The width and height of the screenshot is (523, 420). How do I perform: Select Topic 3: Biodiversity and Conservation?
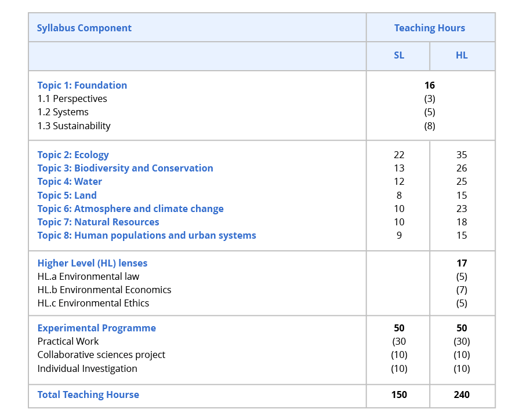[x=125, y=168]
